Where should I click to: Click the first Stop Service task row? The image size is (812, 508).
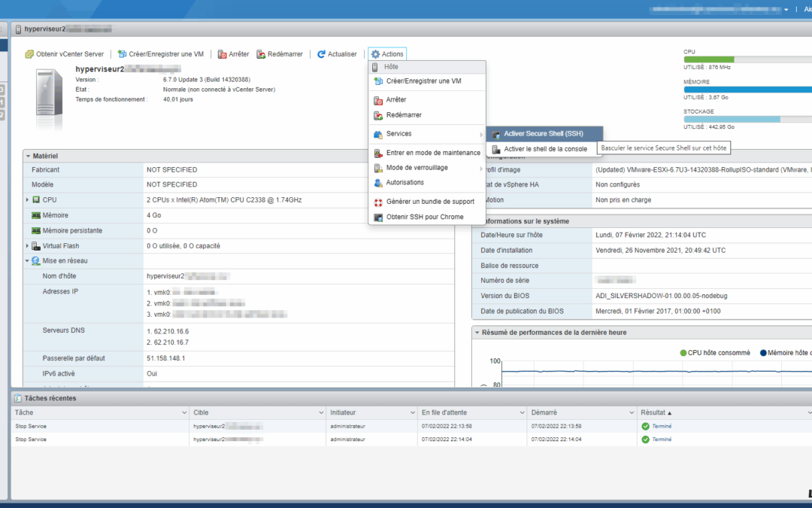click(412, 426)
